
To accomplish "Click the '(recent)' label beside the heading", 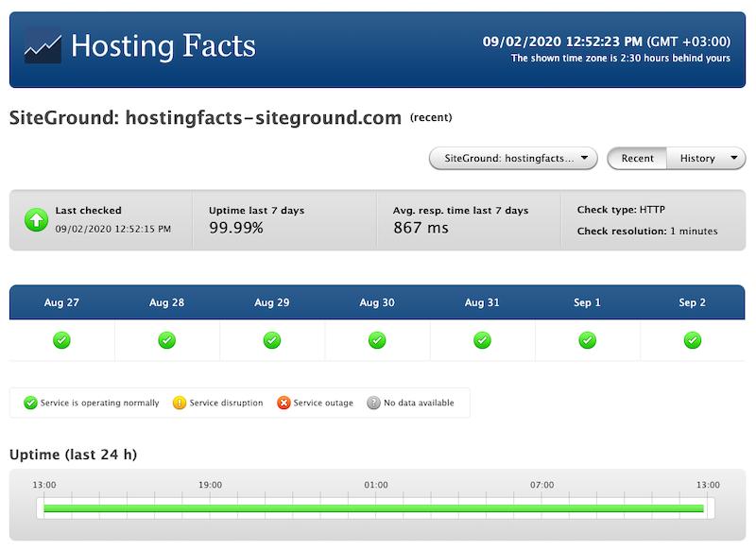I will [431, 117].
